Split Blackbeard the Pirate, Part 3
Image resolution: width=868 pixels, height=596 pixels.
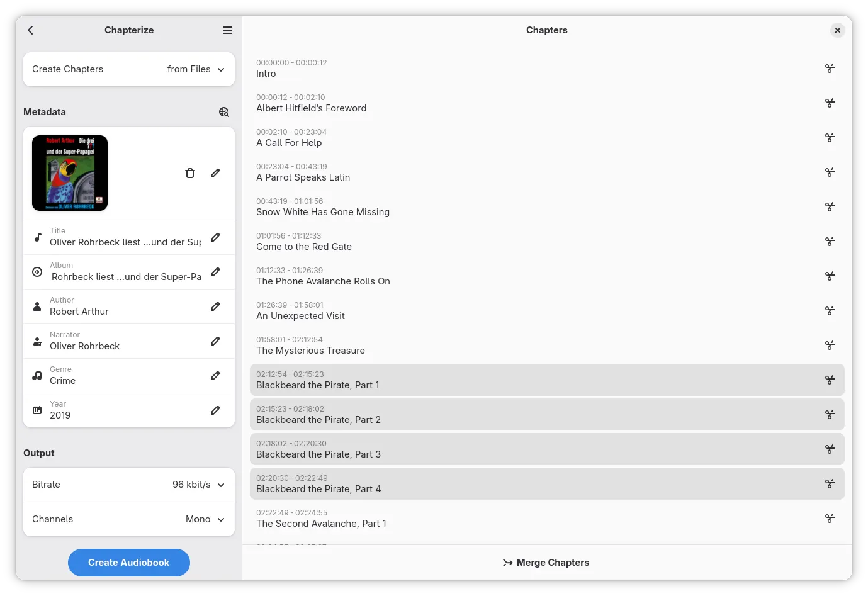point(830,449)
